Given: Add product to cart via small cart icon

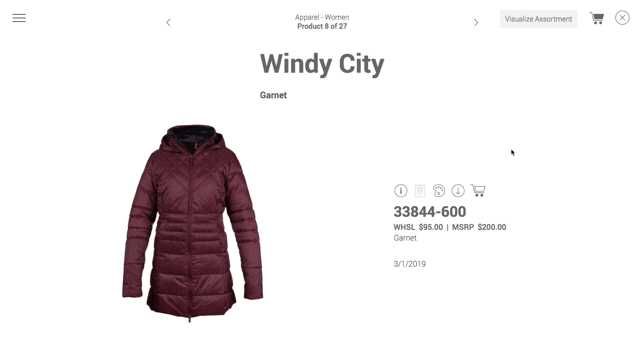Looking at the screenshot, I should pos(478,190).
